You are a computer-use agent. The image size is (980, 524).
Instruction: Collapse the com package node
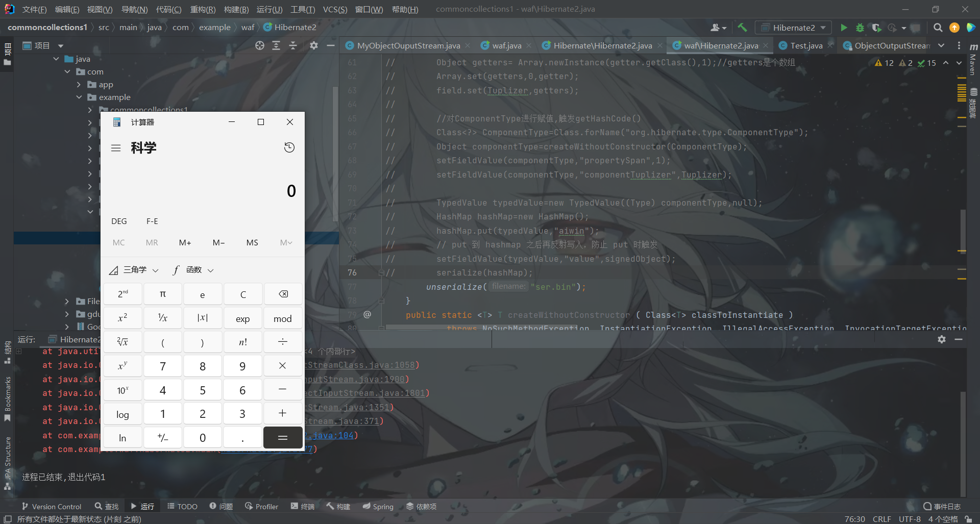(67, 71)
